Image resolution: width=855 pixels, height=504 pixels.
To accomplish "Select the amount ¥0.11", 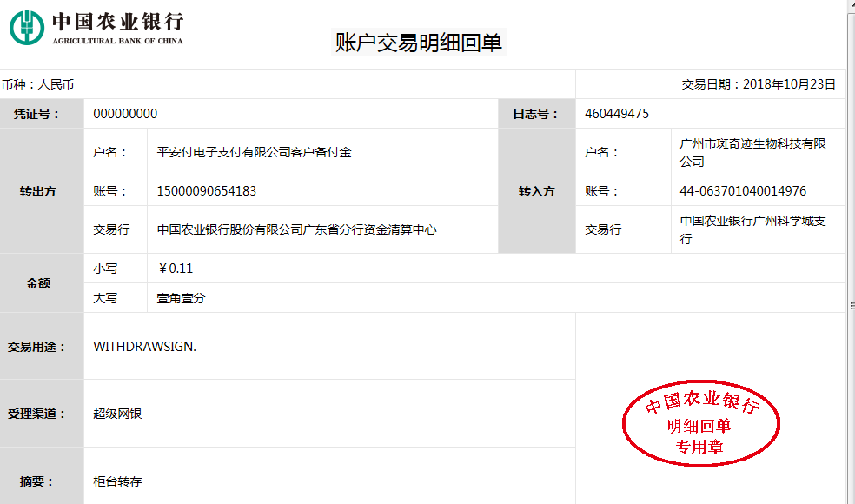I will pyautogui.click(x=175, y=269).
